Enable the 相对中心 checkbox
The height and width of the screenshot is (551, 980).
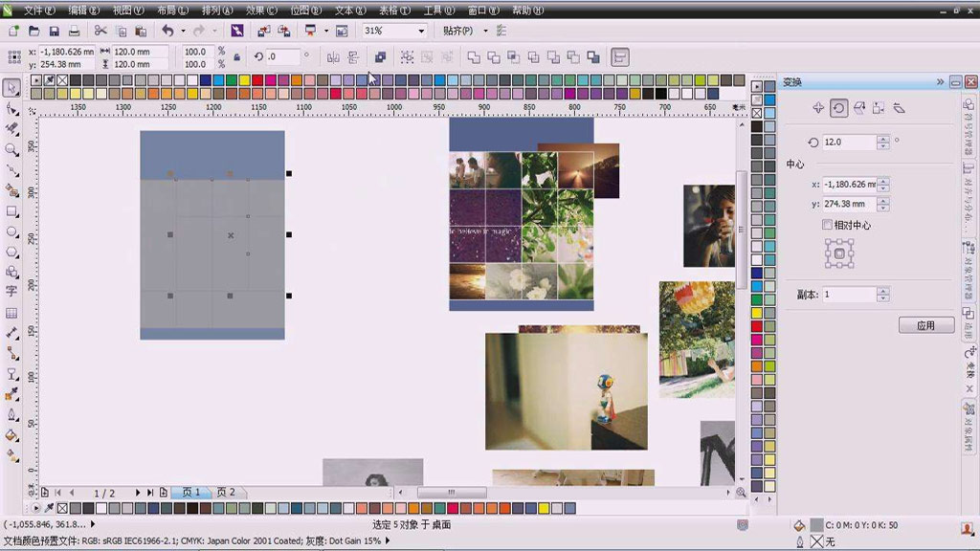(828, 225)
